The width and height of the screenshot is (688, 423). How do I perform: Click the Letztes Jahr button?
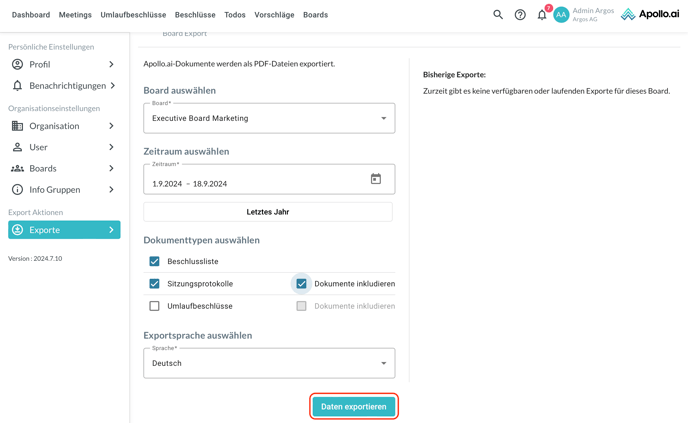click(268, 212)
